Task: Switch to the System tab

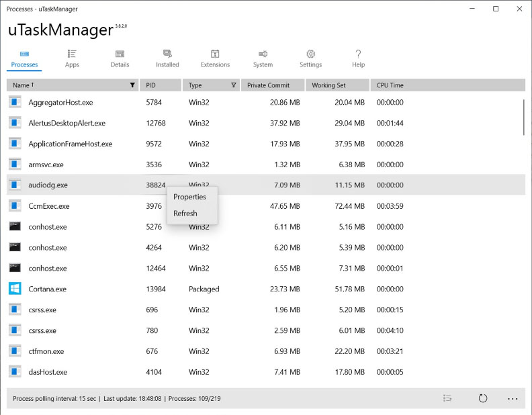Action: (x=263, y=59)
